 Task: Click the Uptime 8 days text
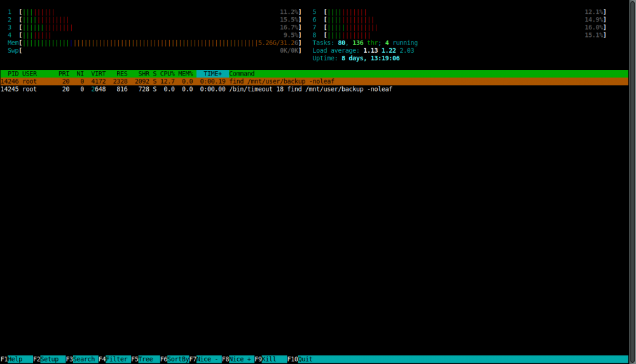pos(356,58)
